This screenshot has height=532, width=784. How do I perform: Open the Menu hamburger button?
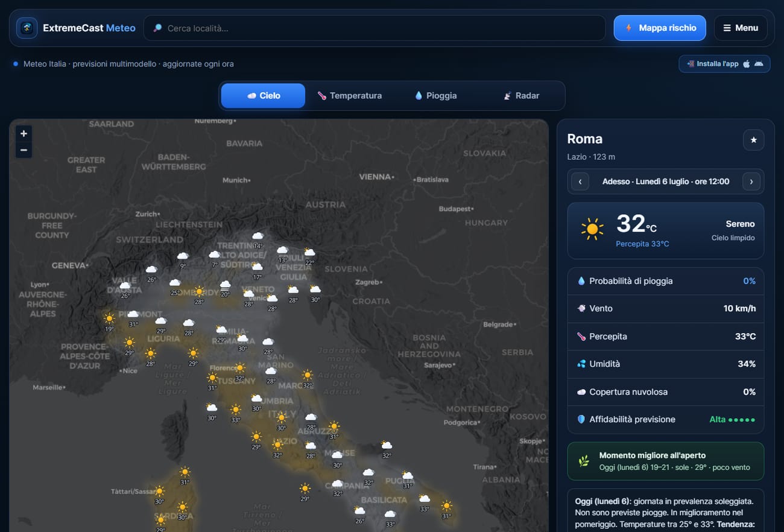[x=741, y=28]
